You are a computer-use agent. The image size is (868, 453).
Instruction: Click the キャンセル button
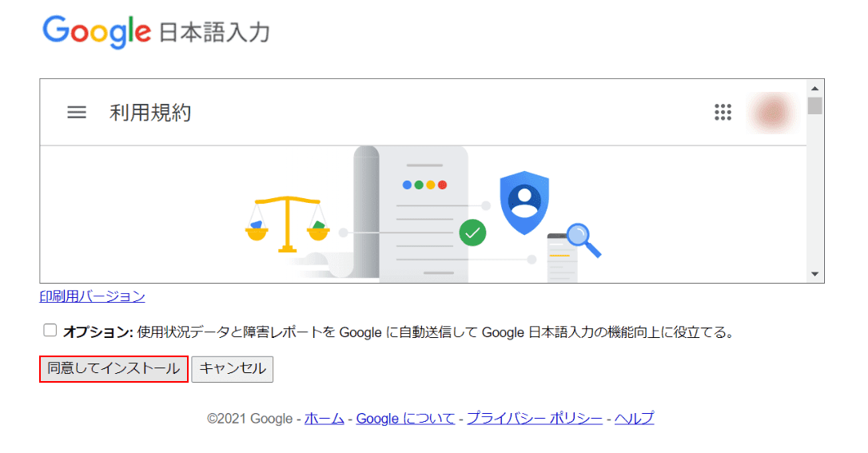click(233, 368)
